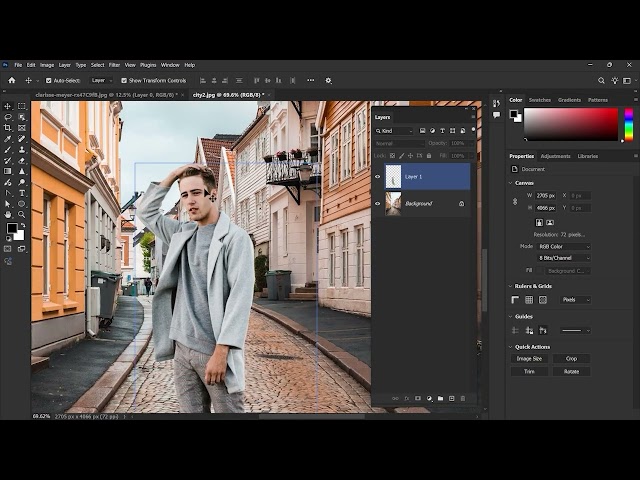
Task: Open the Pixels ruler units dropdown
Action: [575, 300]
